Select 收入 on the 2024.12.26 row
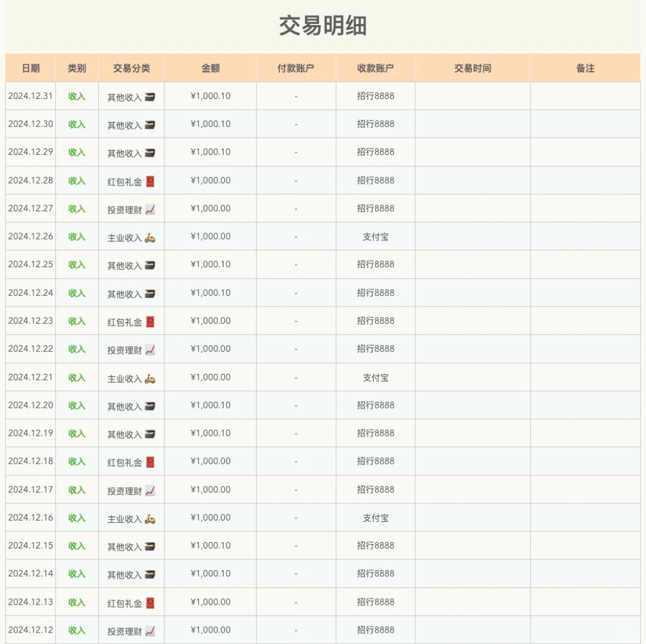This screenshot has width=646, height=644. [77, 236]
